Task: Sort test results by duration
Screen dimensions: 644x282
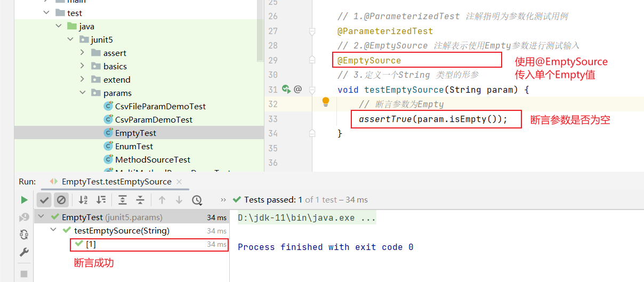Action: coord(101,200)
